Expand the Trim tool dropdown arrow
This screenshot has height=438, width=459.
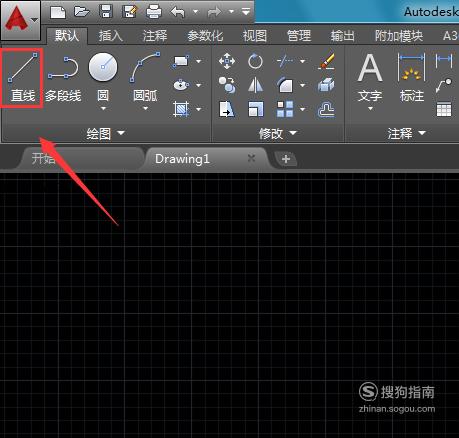pos(302,61)
